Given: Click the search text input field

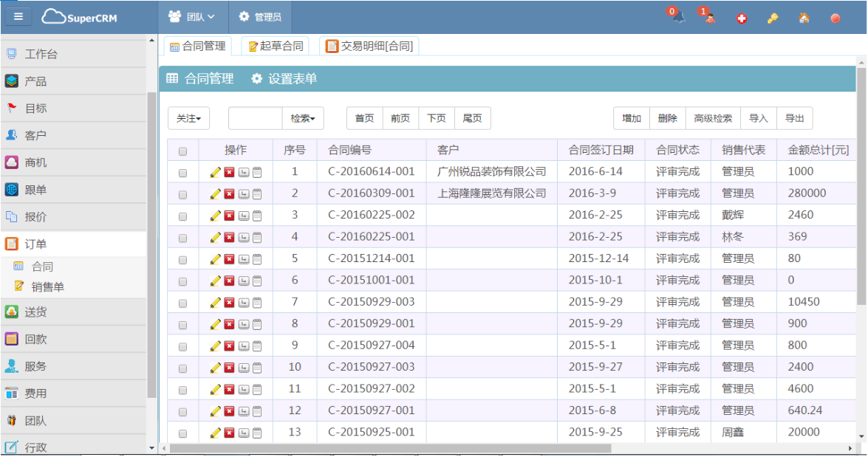Looking at the screenshot, I should tap(256, 118).
